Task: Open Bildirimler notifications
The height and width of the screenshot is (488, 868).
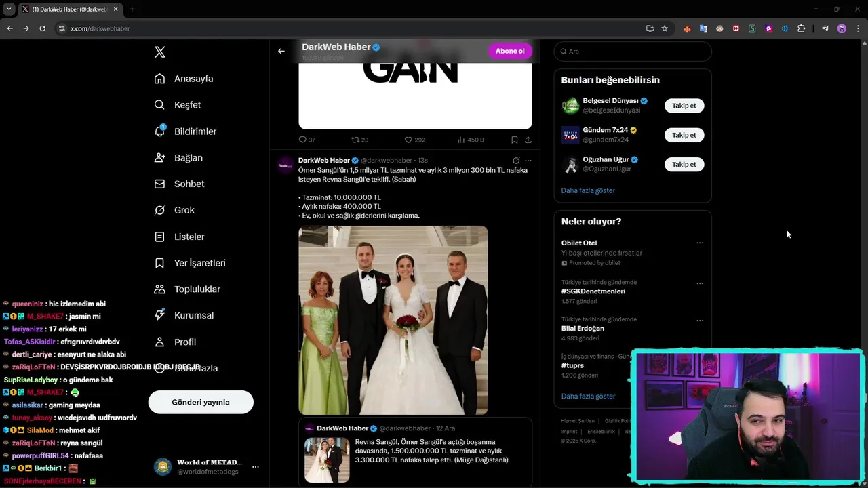Action: coord(186,131)
